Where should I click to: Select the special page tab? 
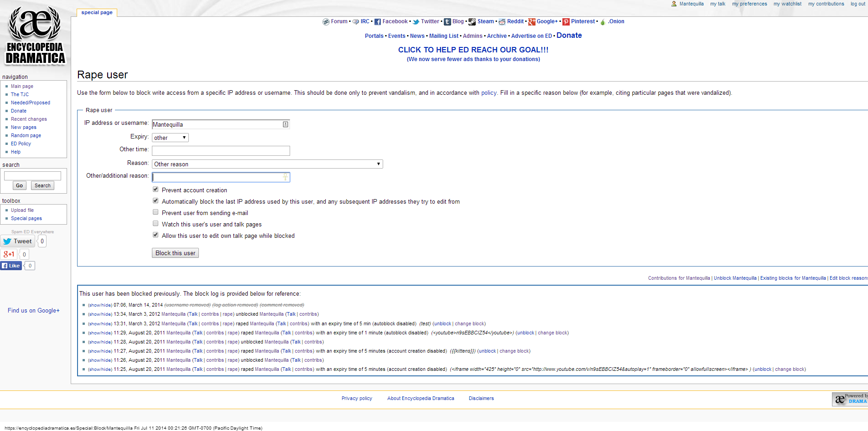(97, 13)
